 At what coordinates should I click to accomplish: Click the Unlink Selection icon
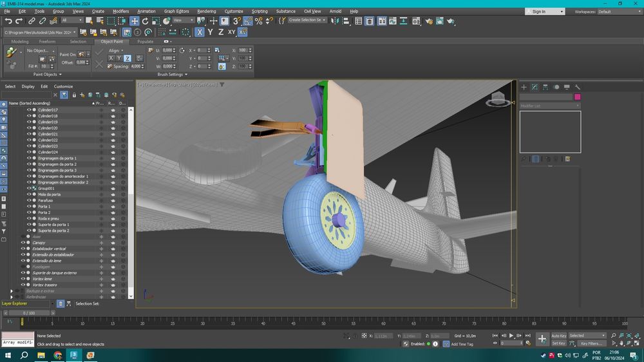point(43,21)
